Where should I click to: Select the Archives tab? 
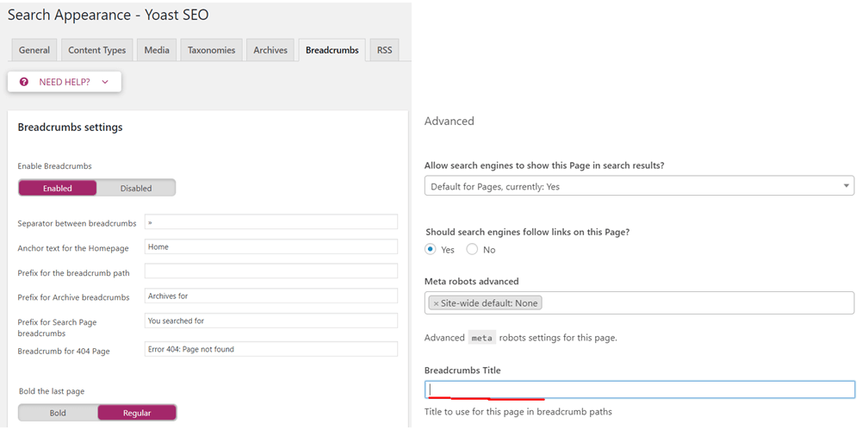point(270,50)
